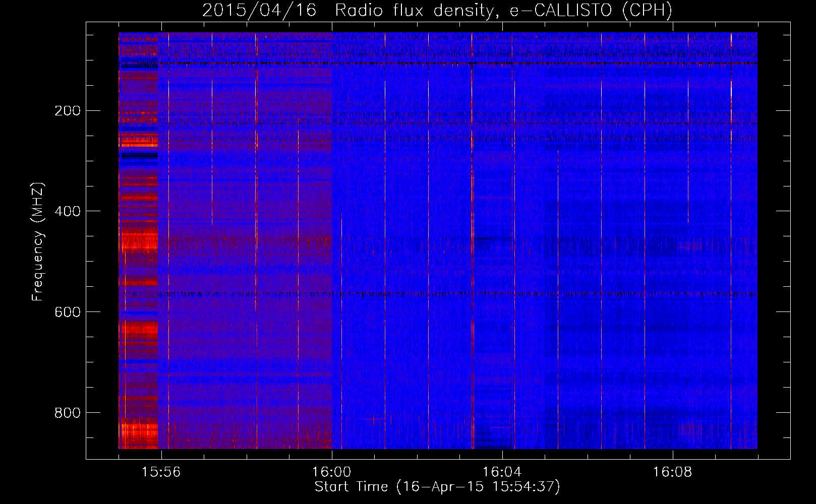The height and width of the screenshot is (504, 816).
Task: Click the 400 frequency tick label
Action: (x=68, y=211)
